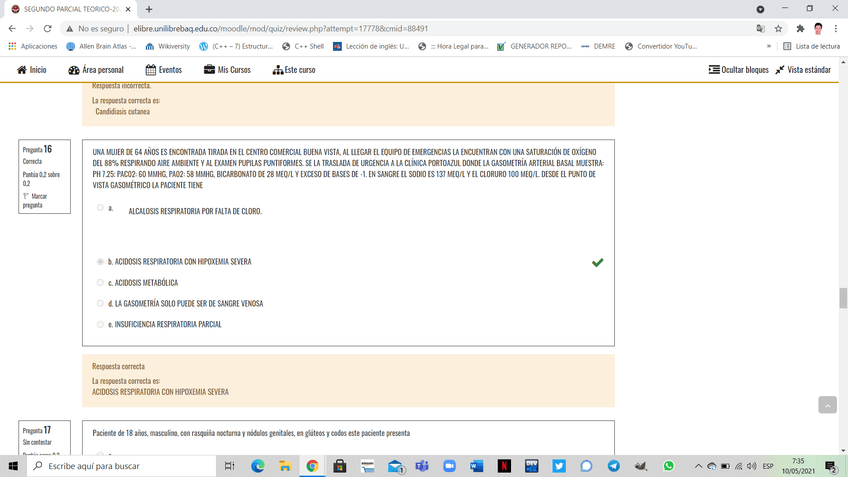848x477 pixels.
Task: Click Ocultar bloques button
Action: click(738, 70)
